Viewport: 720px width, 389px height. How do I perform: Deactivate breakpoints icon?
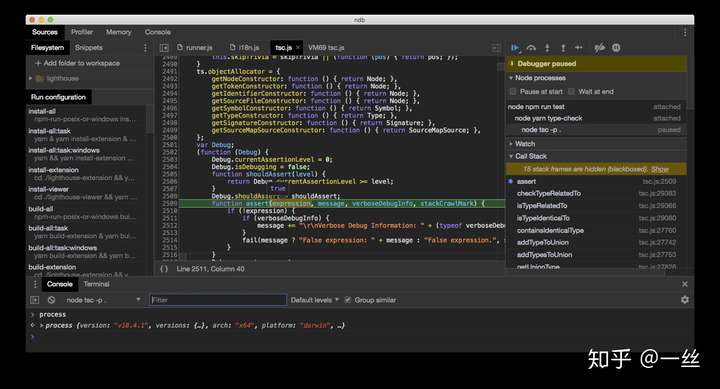(x=599, y=47)
